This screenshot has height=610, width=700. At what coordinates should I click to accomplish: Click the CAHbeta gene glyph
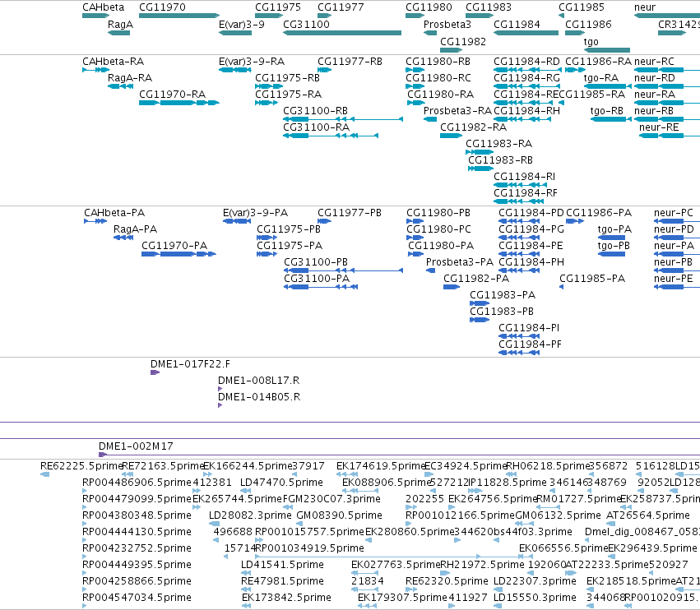point(95,16)
